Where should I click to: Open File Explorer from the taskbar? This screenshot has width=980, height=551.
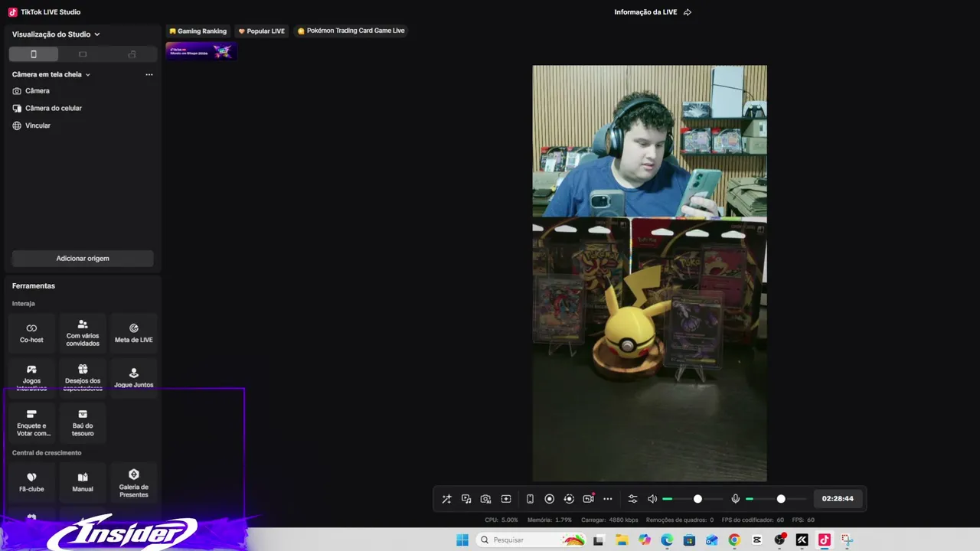[x=622, y=540]
